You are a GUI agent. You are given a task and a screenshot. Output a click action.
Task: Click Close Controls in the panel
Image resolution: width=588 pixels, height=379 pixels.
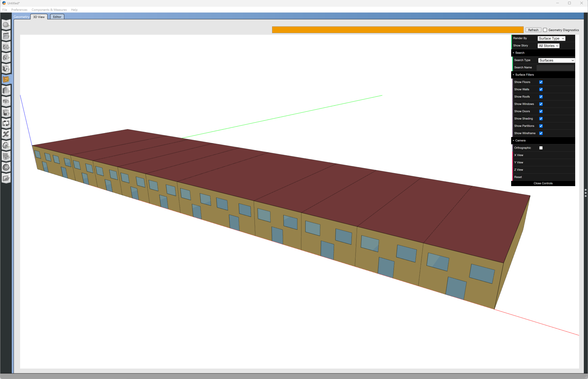tap(543, 183)
